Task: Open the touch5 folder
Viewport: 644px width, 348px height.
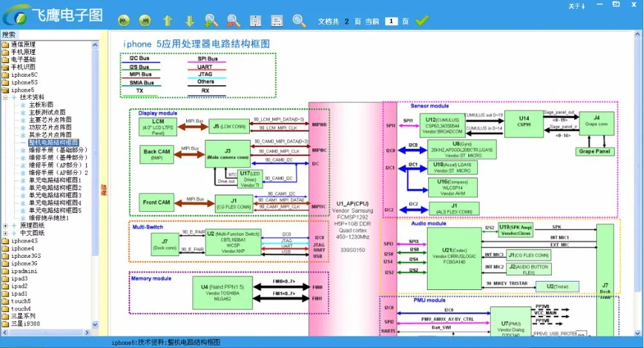Action: [21, 301]
